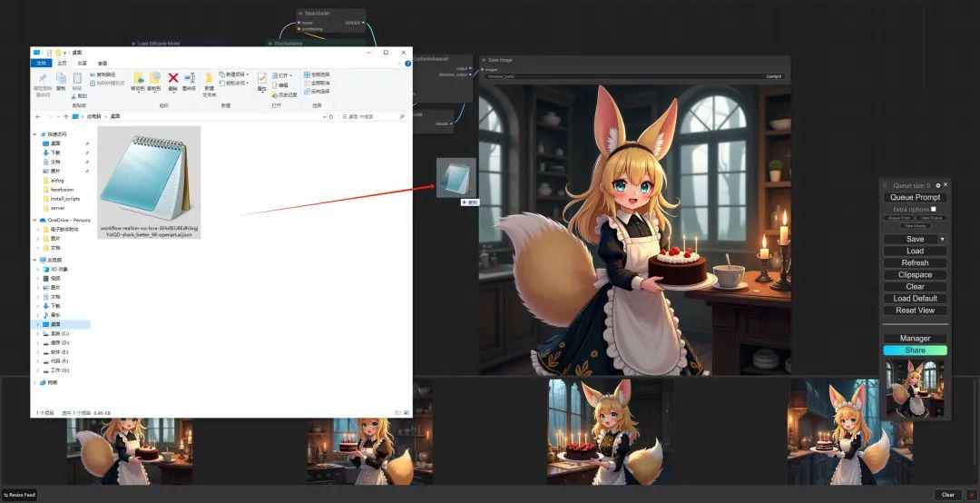Click the ComfyUI settings gear icon
980x503 pixels.
click(x=938, y=185)
